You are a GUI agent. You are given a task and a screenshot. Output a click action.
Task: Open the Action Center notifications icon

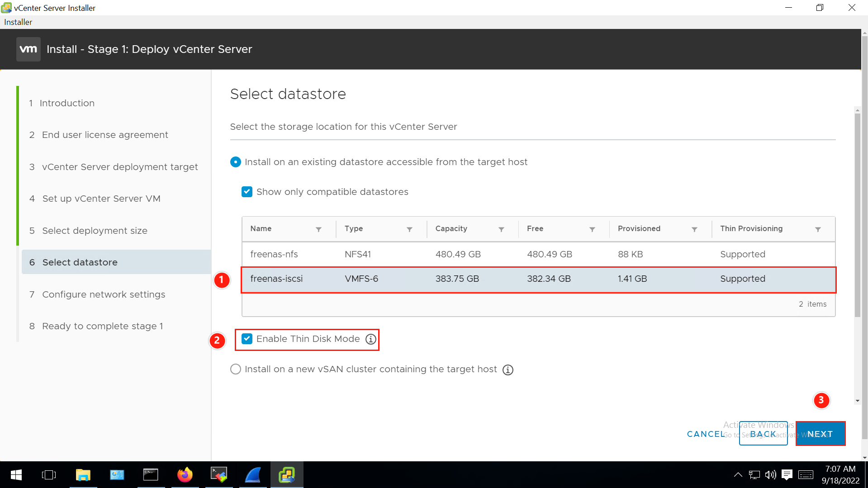pos(787,475)
